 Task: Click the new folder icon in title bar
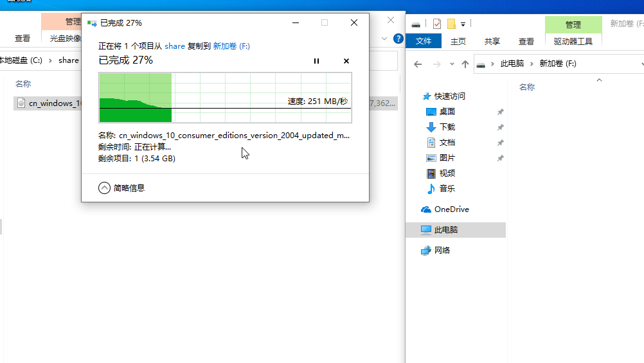coord(451,24)
